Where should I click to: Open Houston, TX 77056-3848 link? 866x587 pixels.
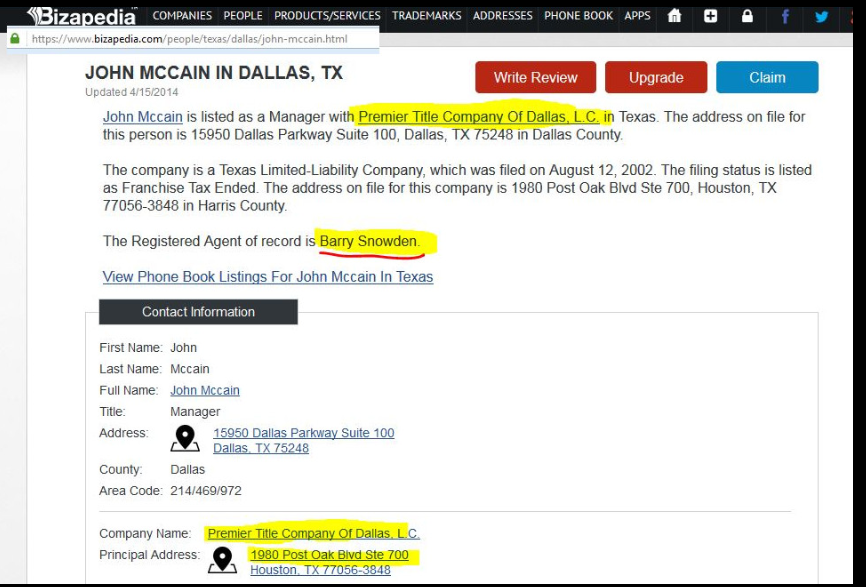(x=320, y=569)
